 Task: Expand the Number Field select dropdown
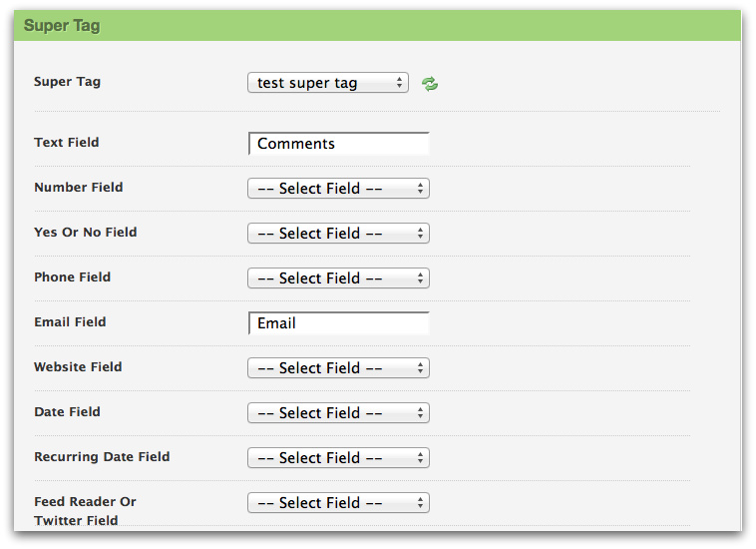point(338,189)
